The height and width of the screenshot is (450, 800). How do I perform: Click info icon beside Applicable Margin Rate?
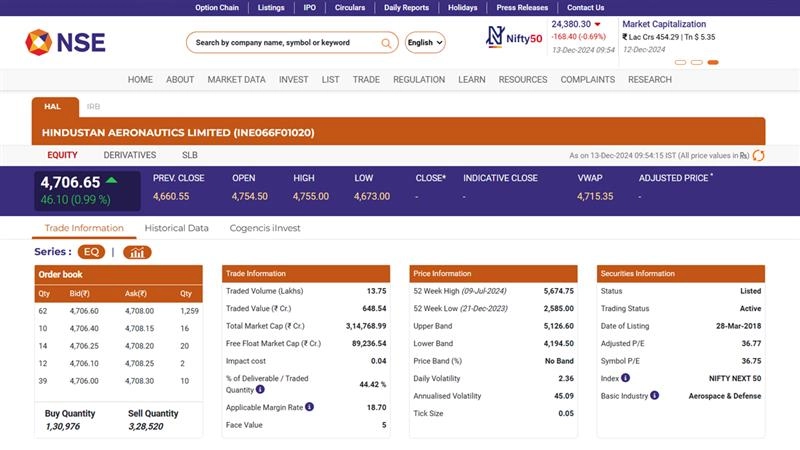[309, 407]
